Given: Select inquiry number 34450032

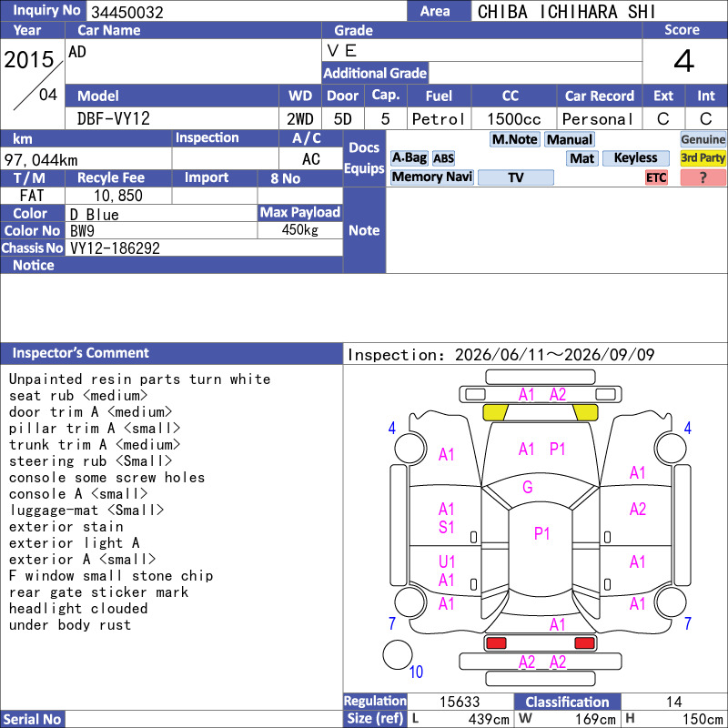Looking at the screenshot, I should click(127, 12).
